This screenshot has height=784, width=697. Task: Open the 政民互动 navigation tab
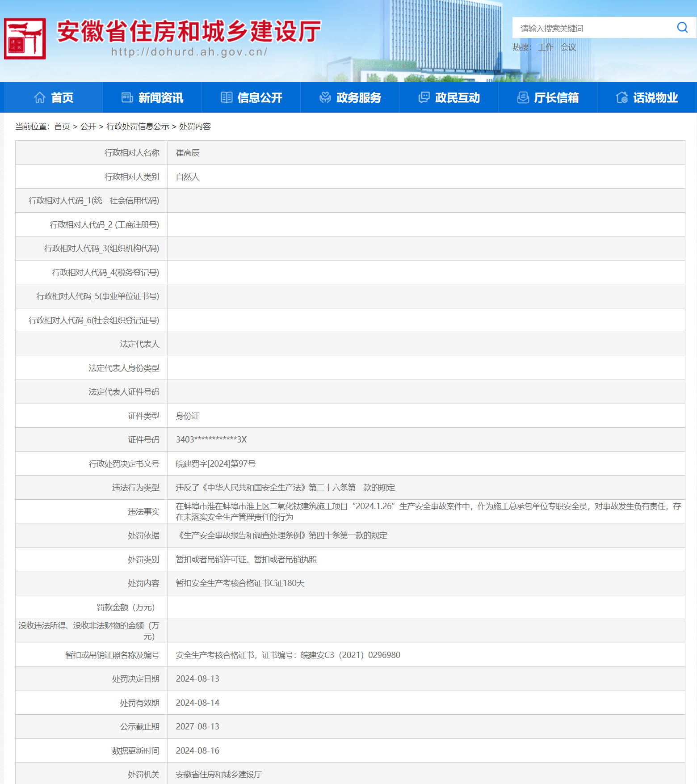point(449,97)
